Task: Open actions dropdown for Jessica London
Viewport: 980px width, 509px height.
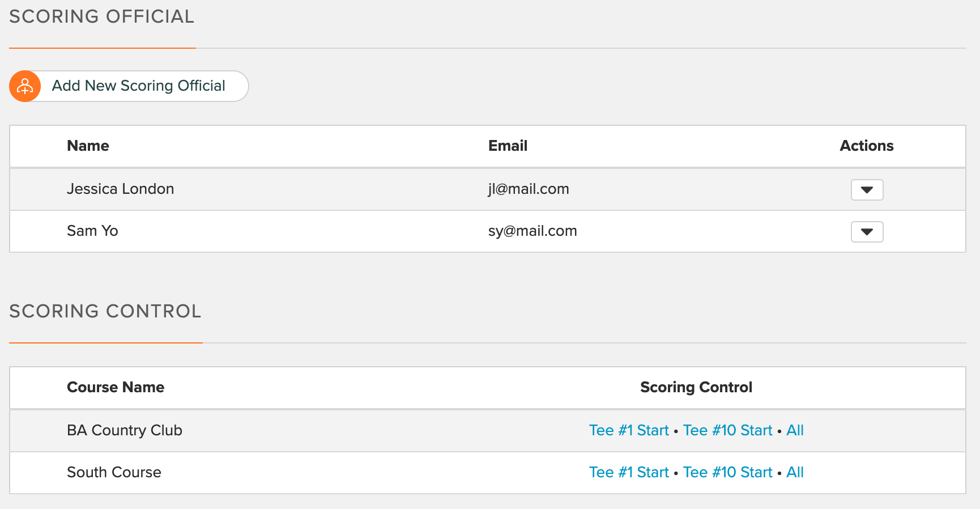Action: pyautogui.click(x=867, y=190)
